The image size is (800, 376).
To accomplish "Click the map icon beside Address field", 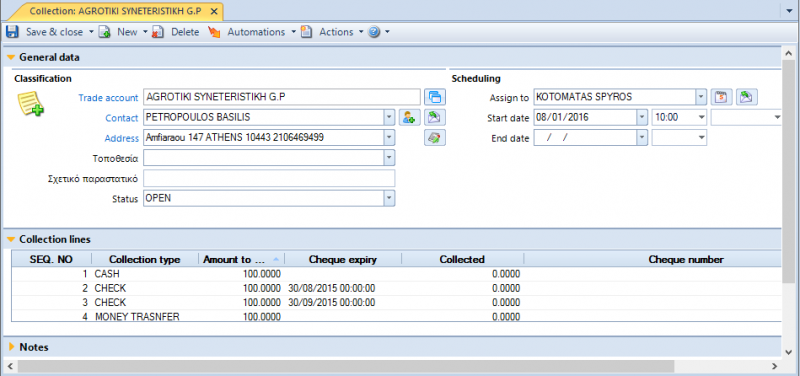I will tap(435, 138).
